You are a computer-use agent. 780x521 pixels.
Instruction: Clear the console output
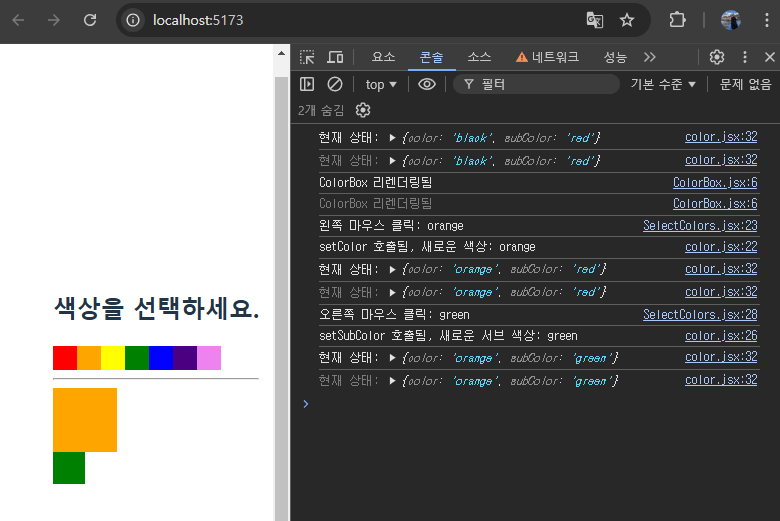[x=335, y=84]
